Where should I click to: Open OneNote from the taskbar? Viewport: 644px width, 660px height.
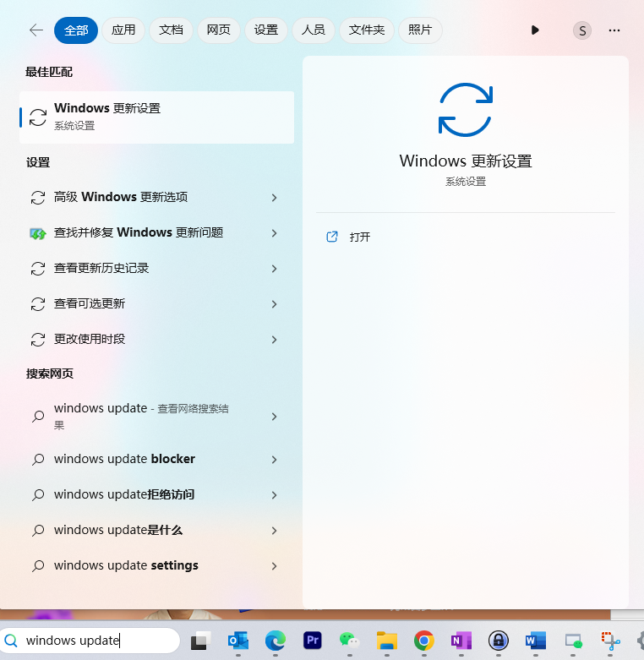[x=461, y=641]
